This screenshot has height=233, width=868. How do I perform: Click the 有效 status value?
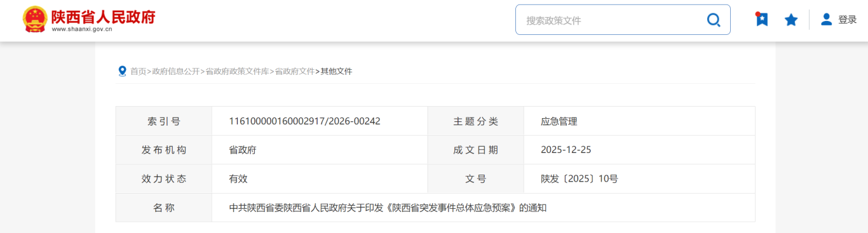(238, 179)
